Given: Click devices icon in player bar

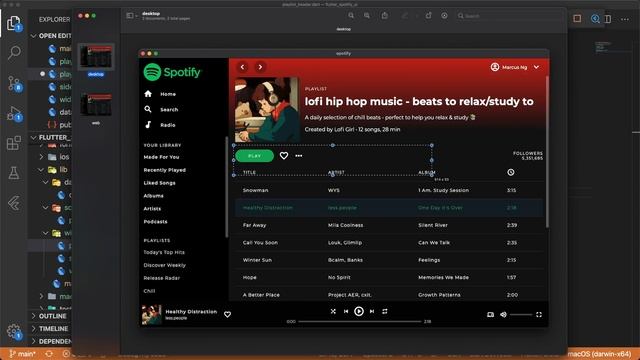Looking at the screenshot, I should 490,315.
